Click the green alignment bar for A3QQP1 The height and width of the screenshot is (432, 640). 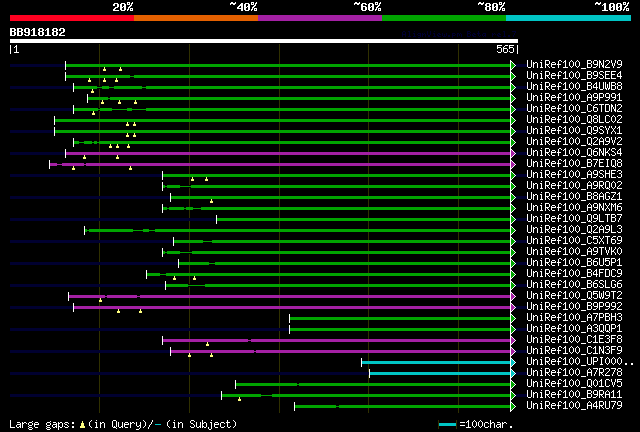tap(400, 330)
